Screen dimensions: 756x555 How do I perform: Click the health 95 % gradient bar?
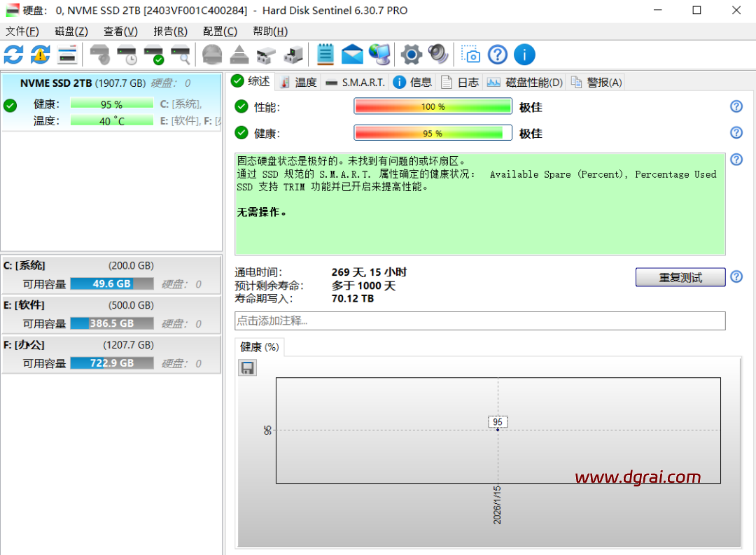pos(433,133)
